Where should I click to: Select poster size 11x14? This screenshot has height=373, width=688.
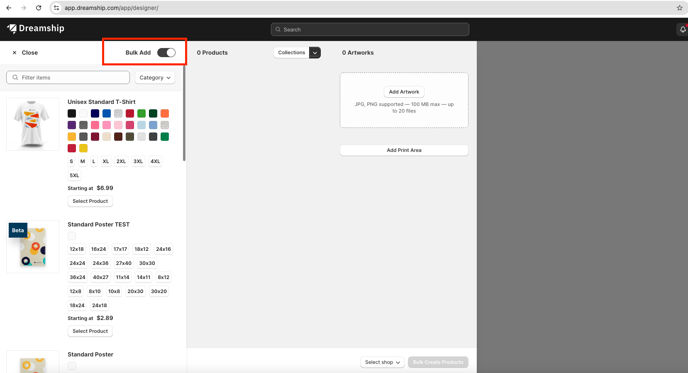(122, 277)
